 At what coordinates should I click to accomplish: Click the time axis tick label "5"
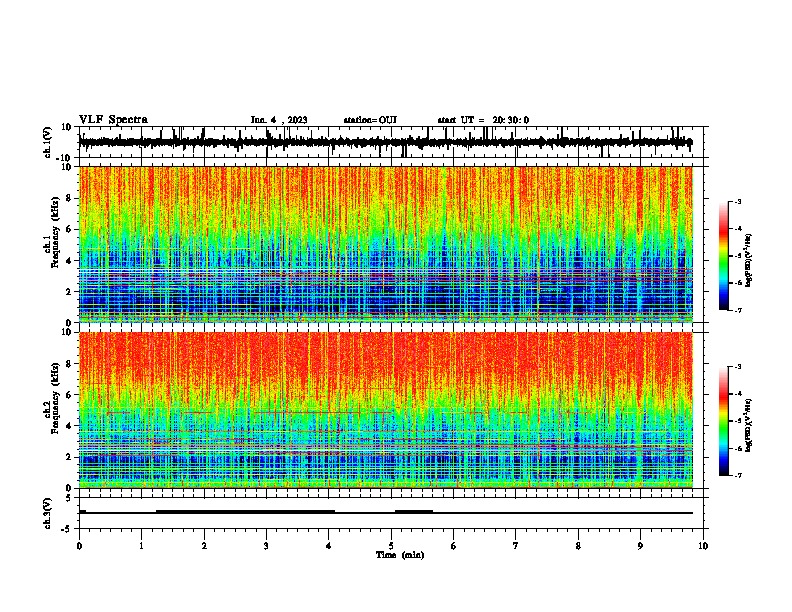391,545
